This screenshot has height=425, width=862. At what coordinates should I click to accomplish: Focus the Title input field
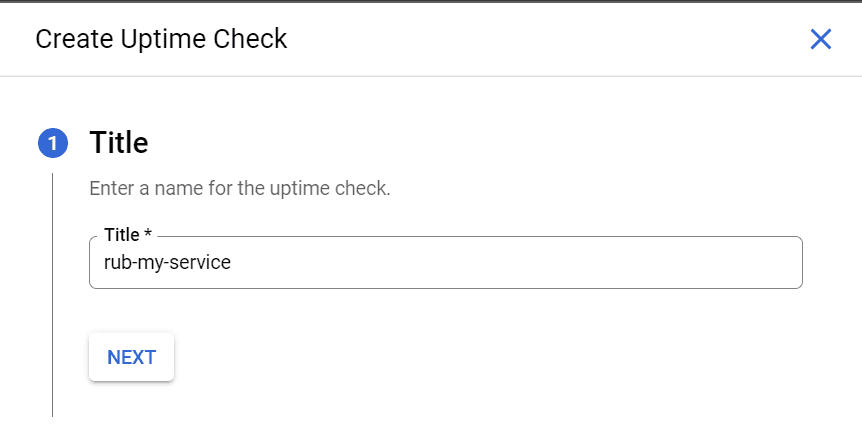(445, 263)
